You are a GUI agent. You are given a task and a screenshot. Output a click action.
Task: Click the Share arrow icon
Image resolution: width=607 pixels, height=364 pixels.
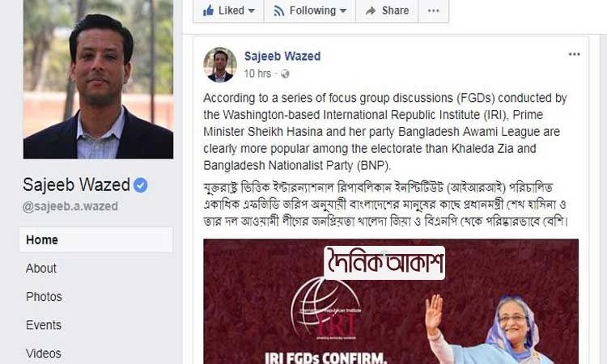point(371,11)
